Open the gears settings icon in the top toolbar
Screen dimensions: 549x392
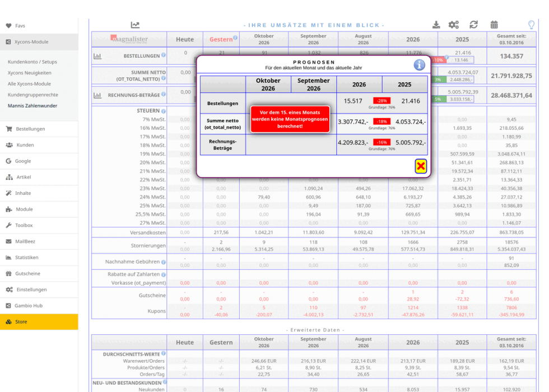click(454, 25)
